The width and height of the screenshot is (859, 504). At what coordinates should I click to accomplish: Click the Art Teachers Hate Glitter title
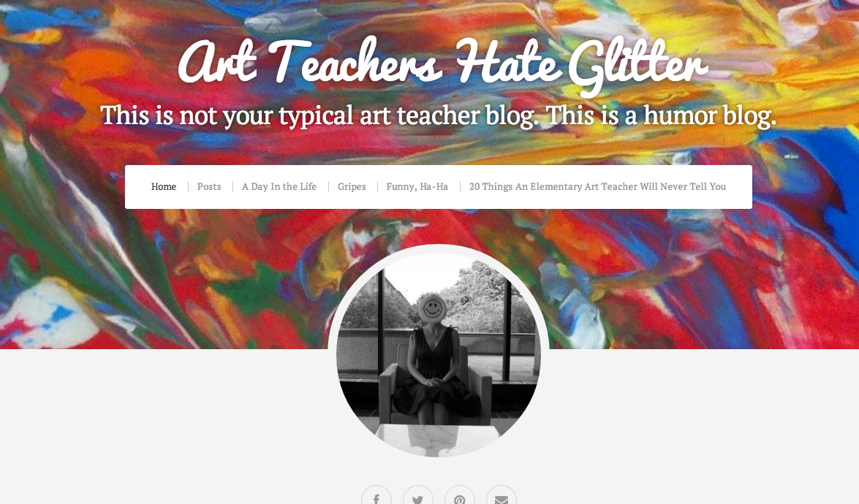click(x=442, y=63)
